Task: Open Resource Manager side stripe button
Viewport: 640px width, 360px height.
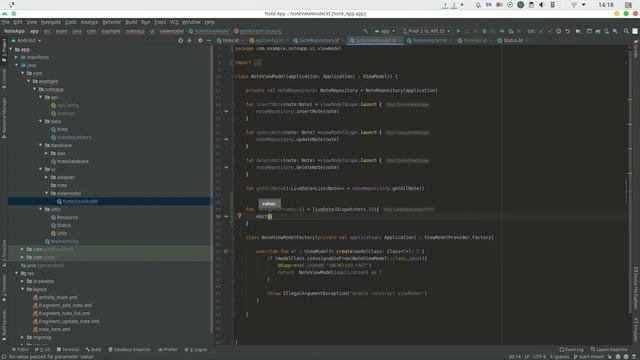Action: [x=4, y=118]
